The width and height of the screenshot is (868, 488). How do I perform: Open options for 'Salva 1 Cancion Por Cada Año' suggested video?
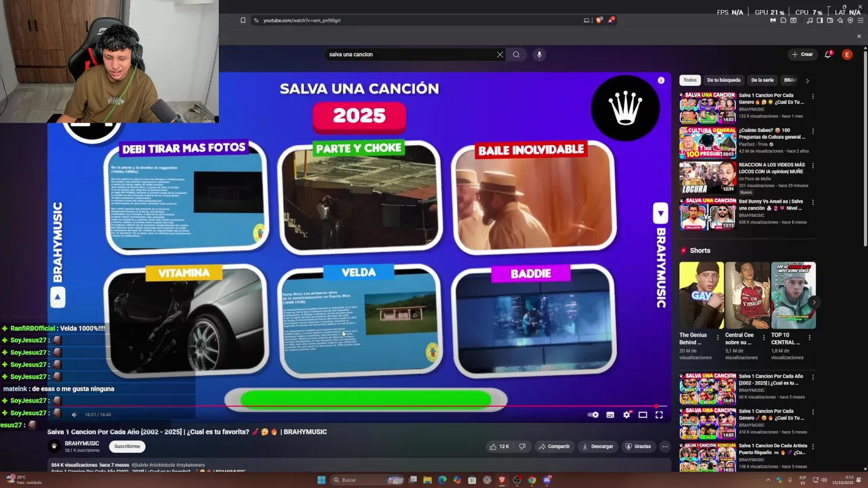coord(812,378)
